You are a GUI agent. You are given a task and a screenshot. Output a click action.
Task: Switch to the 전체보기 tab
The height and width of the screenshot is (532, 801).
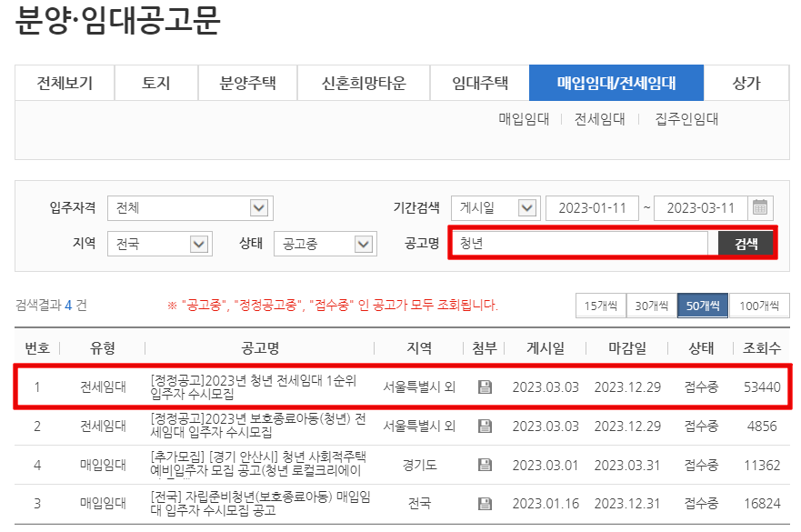point(63,83)
